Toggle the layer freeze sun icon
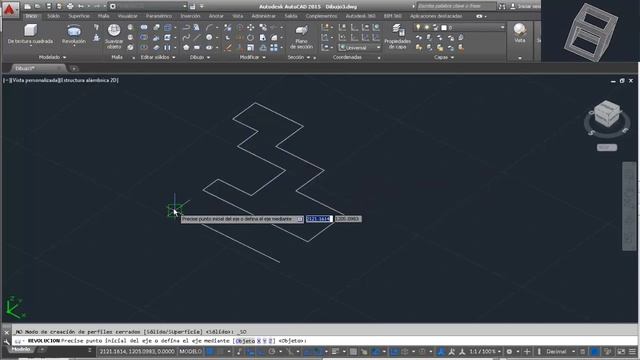The height and width of the screenshot is (360, 640). click(x=427, y=27)
